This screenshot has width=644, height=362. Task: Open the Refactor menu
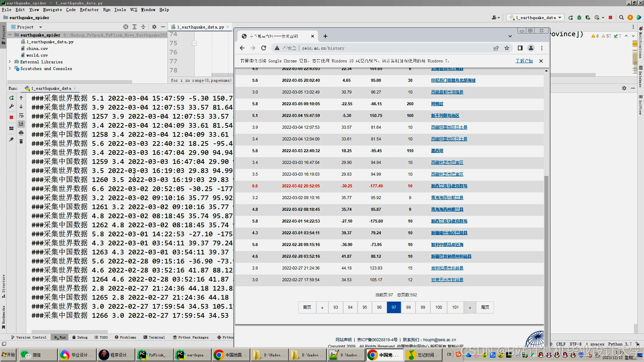pos(89,10)
